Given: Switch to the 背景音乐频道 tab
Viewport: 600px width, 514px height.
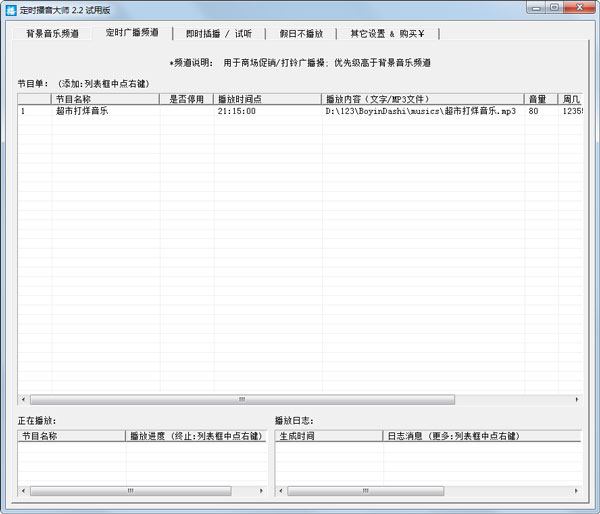Looking at the screenshot, I should click(52, 33).
